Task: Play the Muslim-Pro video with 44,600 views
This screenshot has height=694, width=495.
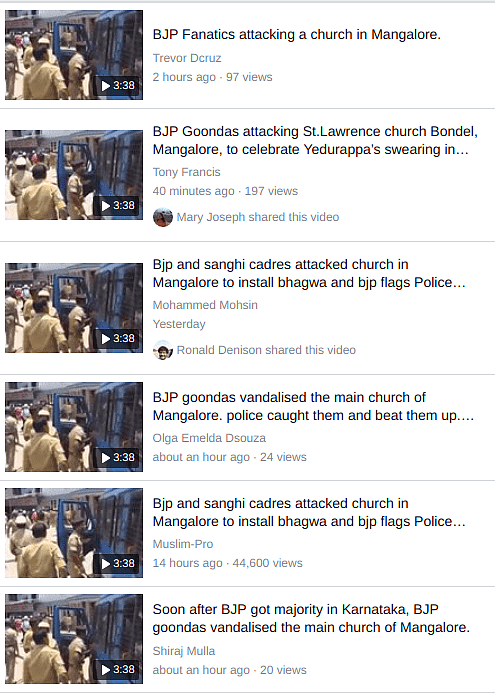Action: (74, 533)
